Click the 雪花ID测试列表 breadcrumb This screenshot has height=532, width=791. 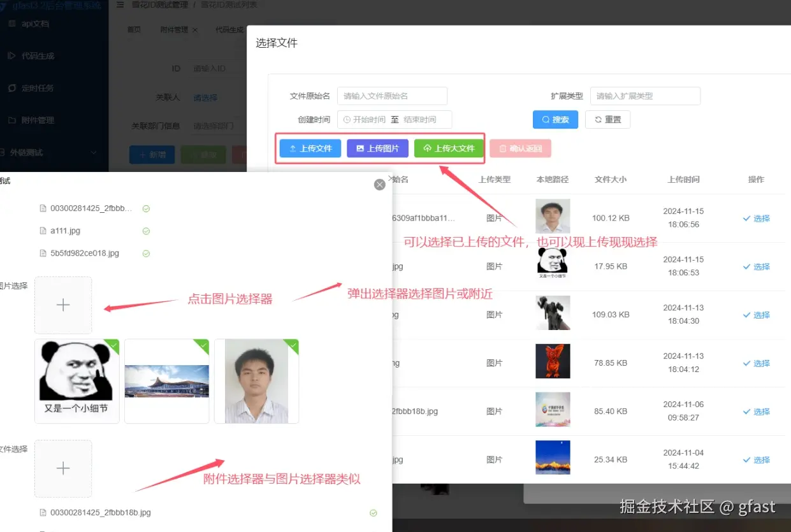tap(229, 4)
